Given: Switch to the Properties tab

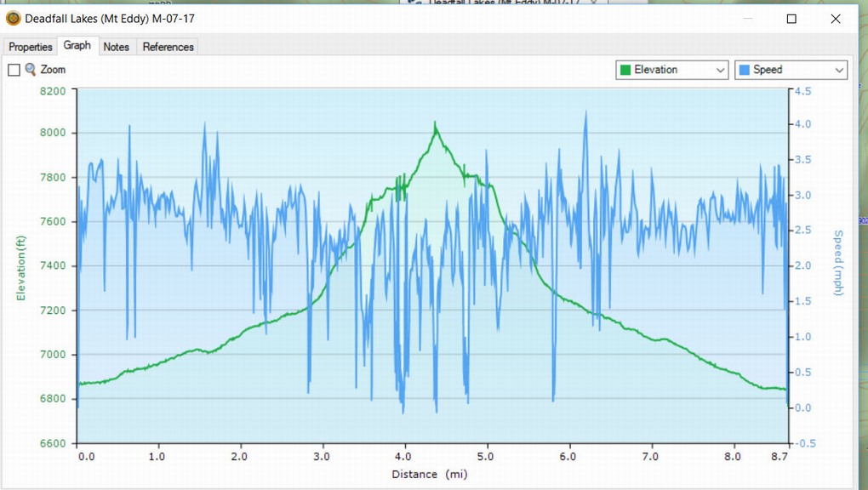Looking at the screenshot, I should tap(31, 47).
